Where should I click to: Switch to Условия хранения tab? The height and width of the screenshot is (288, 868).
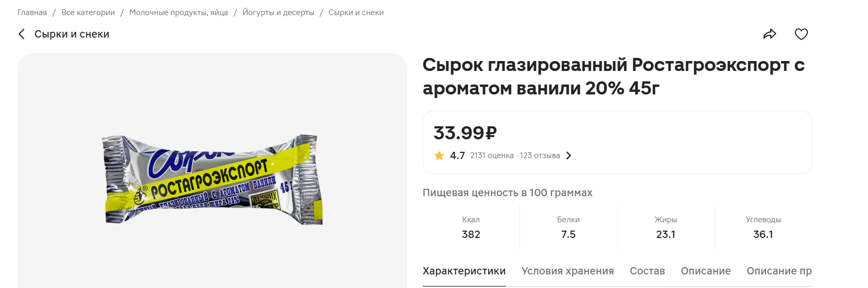568,271
